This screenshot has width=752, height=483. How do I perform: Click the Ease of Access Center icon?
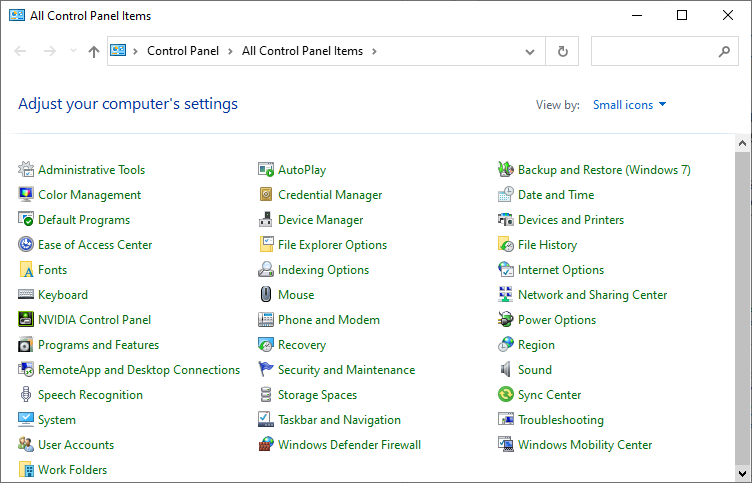coord(26,244)
